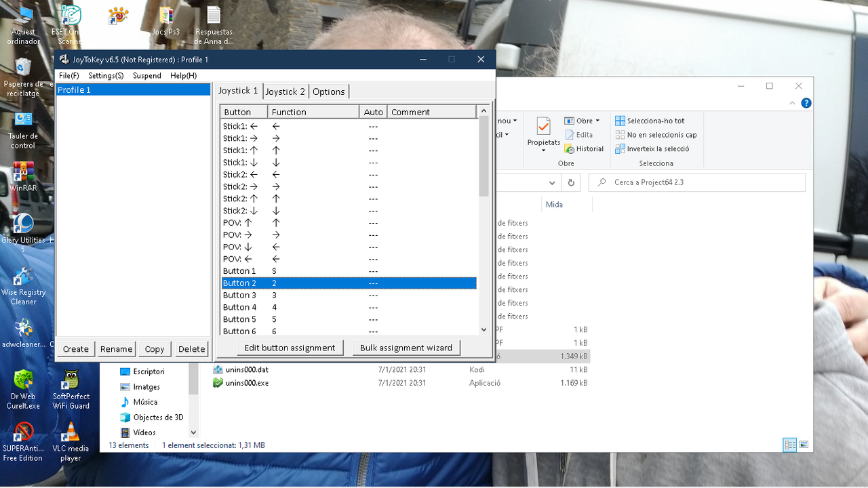Viewport: 868px width, 488px height.
Task: Click JoyToKey list scrollbar down arrow
Action: coord(484,329)
